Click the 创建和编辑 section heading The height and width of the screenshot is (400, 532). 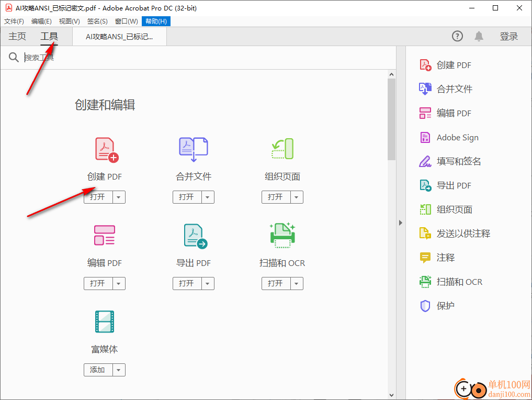[x=105, y=105]
